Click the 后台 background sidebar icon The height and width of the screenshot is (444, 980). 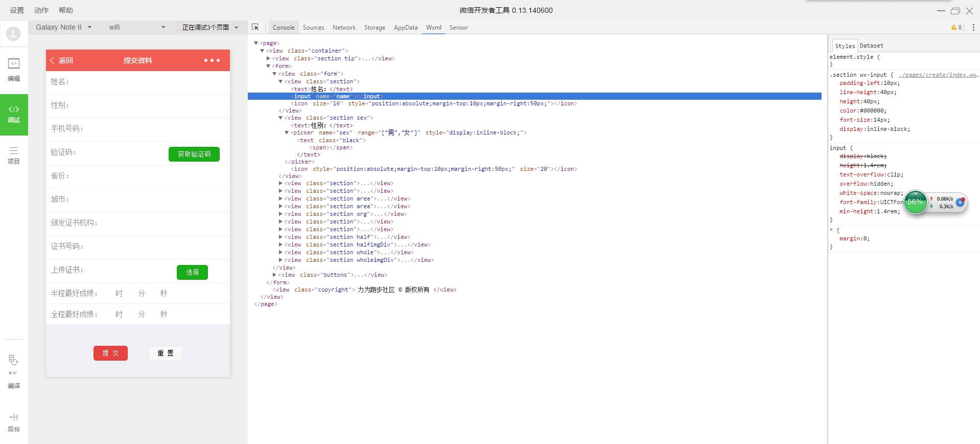pyautogui.click(x=14, y=422)
